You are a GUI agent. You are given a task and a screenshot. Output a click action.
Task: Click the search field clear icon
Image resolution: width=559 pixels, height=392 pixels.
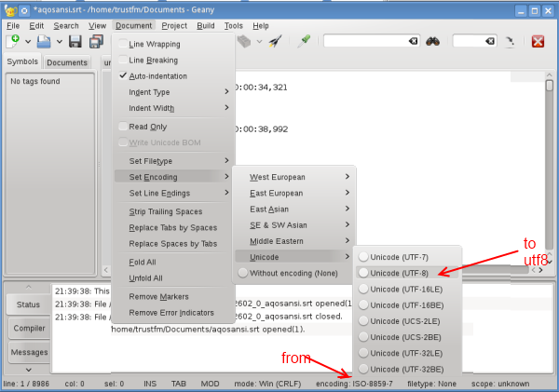click(x=413, y=41)
